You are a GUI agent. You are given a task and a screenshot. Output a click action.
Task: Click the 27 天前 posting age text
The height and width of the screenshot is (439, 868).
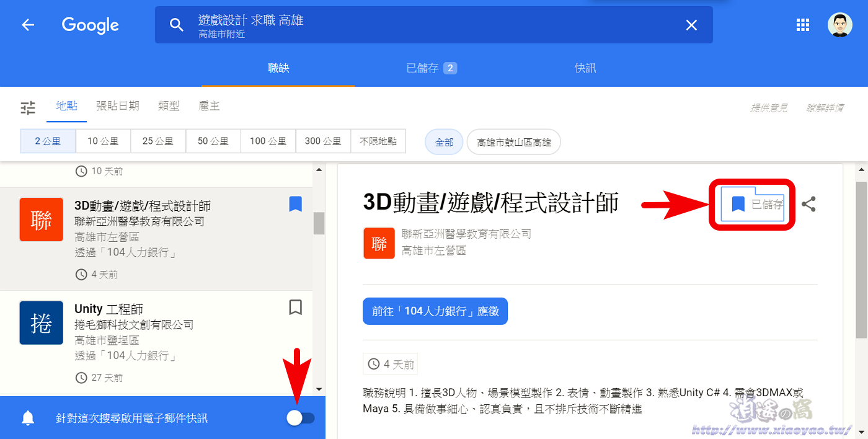point(107,378)
